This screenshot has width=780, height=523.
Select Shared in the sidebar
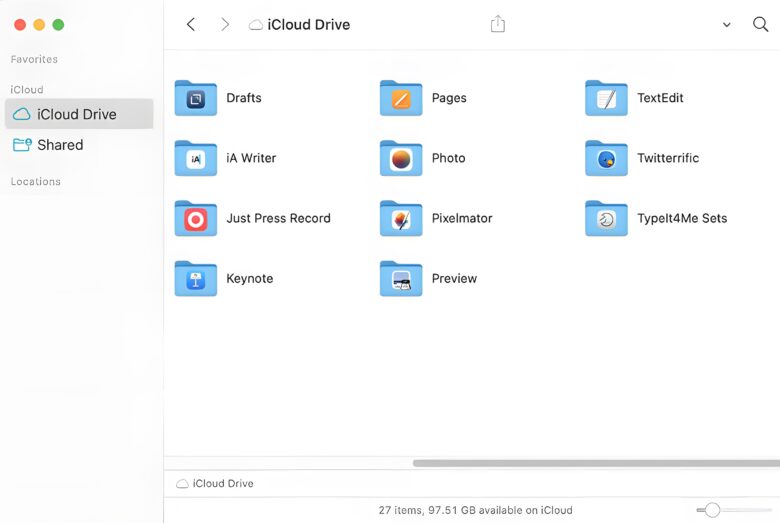coord(60,145)
